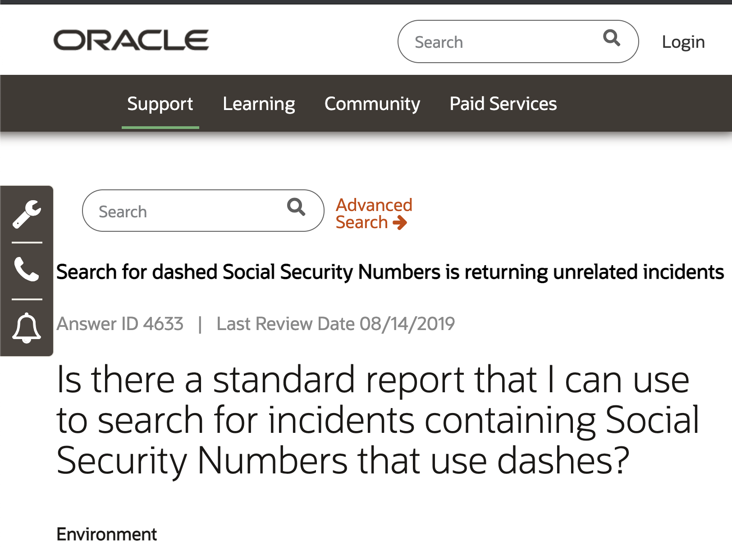
Task: Click the orange arrow beside Advanced Search
Action: (400, 223)
